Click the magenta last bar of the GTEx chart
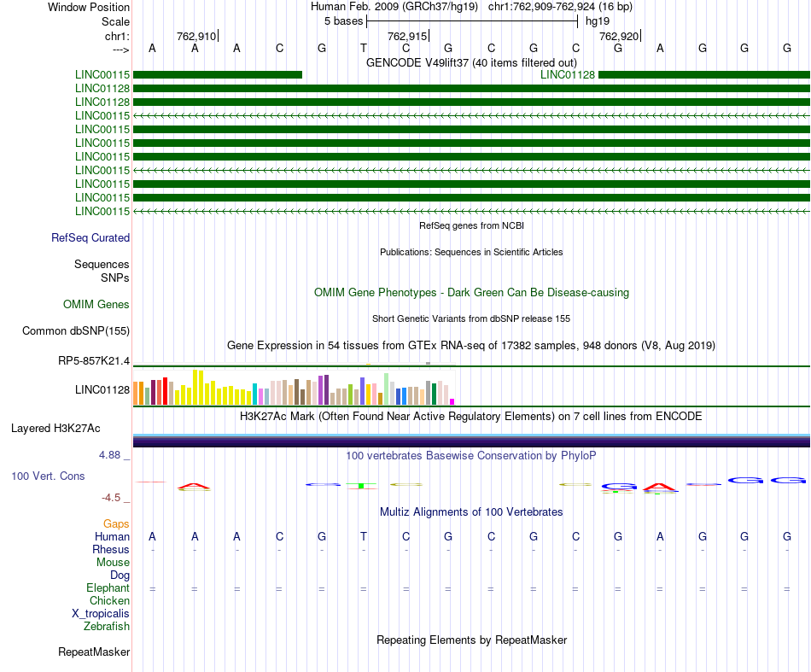This screenshot has width=811, height=672. point(452,401)
